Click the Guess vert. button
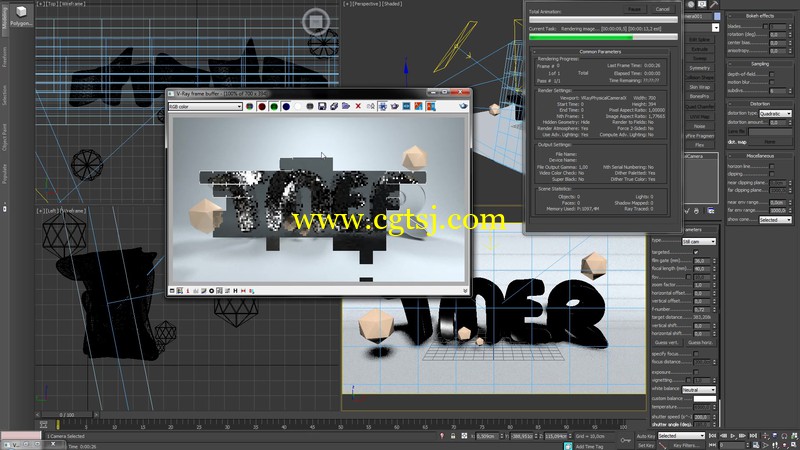Viewport: 800px width, 450px height. 666,342
